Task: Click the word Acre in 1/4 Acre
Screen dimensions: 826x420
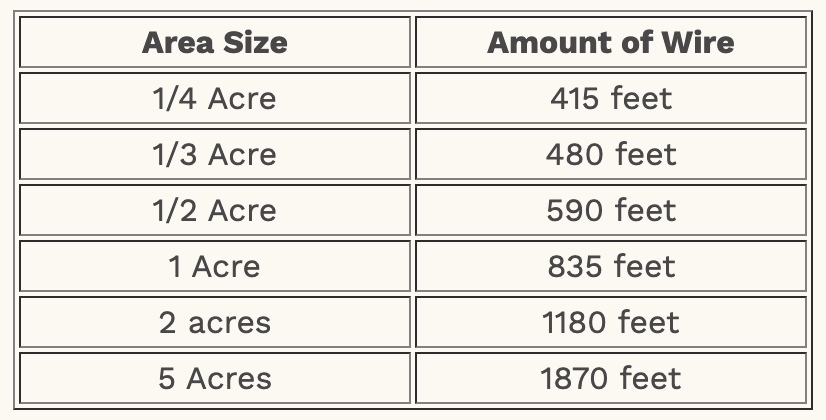Action: pyautogui.click(x=243, y=99)
